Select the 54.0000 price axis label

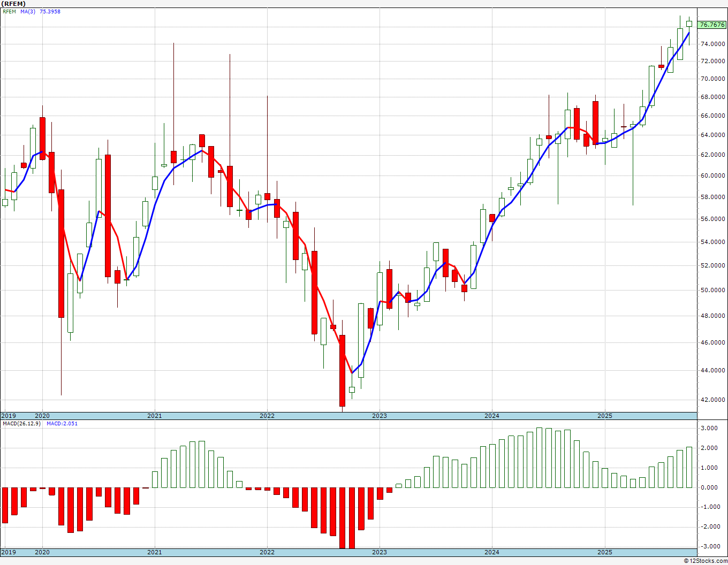[713, 242]
